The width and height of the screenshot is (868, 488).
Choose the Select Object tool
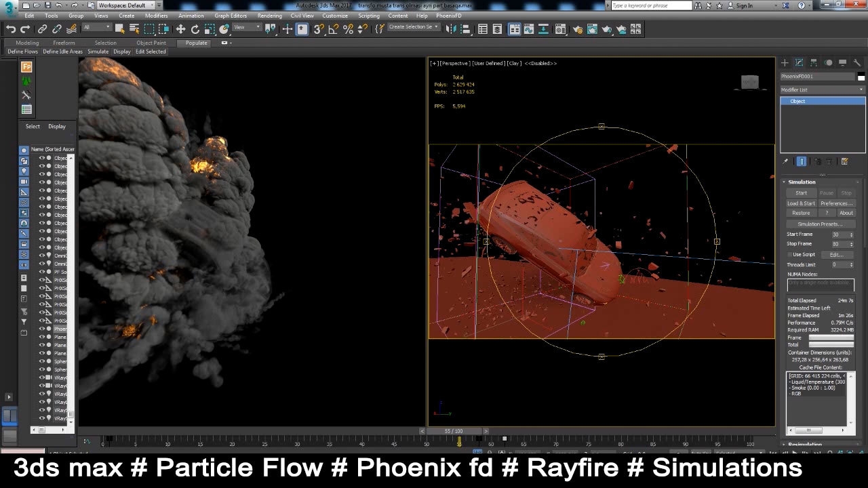point(119,29)
